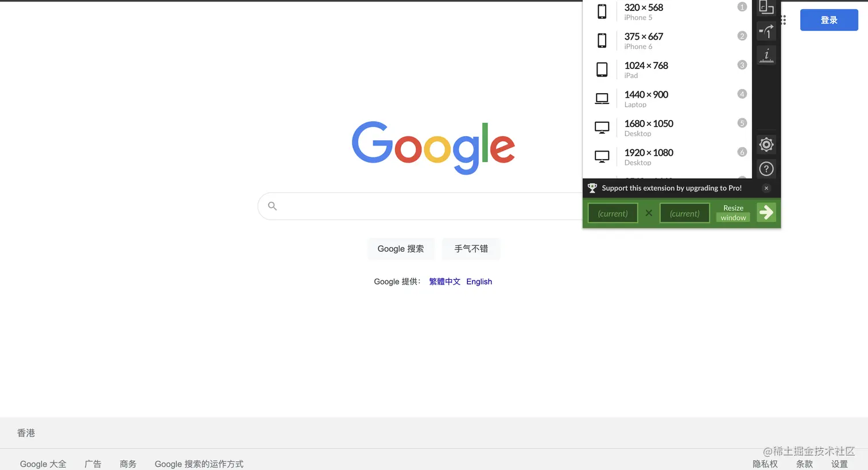Click the 手气不错 button
The image size is (868, 470).
pyautogui.click(x=471, y=248)
